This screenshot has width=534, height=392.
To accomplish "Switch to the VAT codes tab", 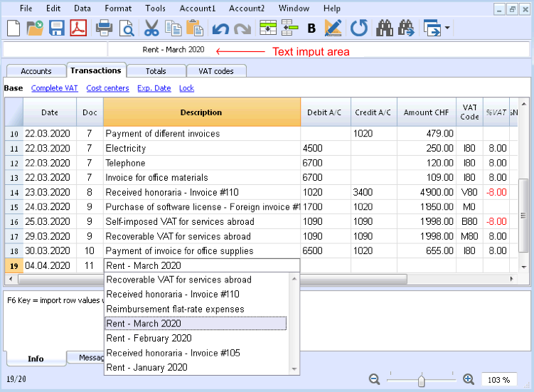I will coord(216,71).
